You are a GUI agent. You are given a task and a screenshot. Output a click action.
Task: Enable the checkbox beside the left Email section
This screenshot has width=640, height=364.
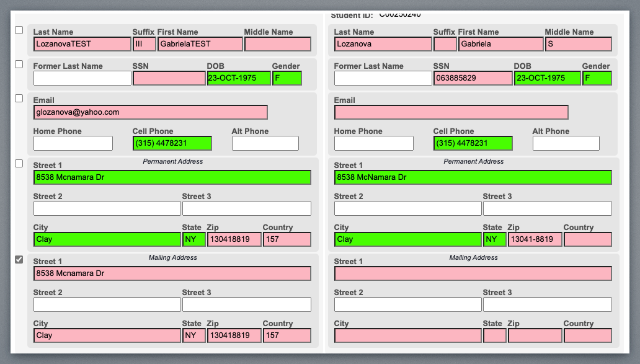coord(19,99)
